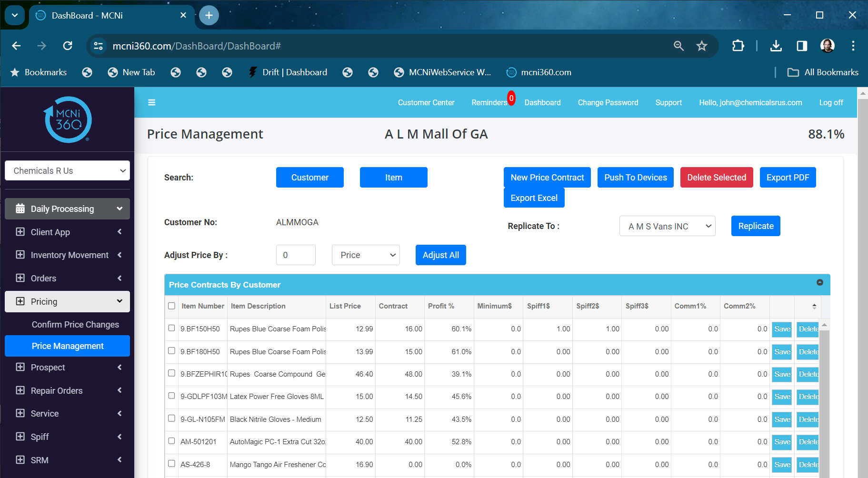The width and height of the screenshot is (868, 478).
Task: Click the New Price Contract button
Action: click(x=547, y=177)
